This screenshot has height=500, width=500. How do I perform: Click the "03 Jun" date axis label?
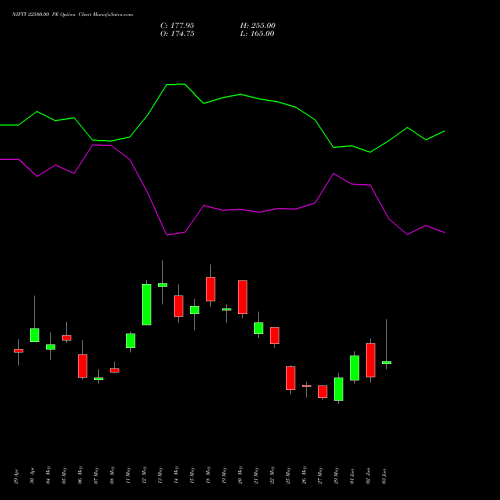coord(384,476)
